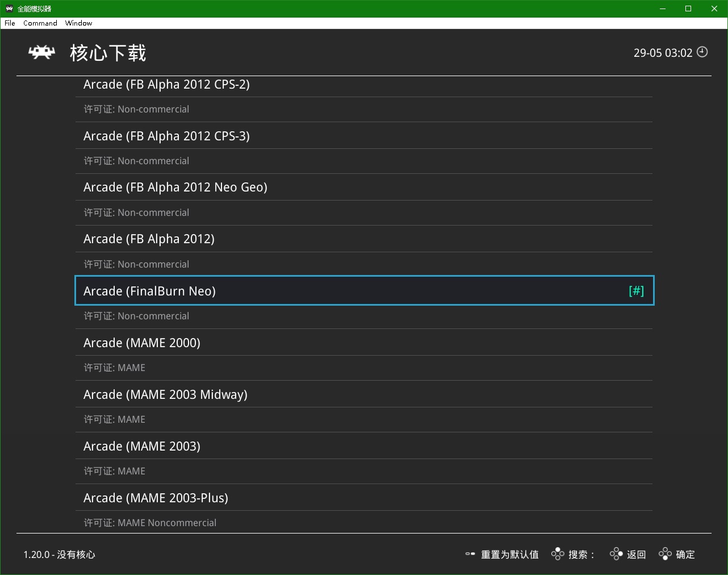The height and width of the screenshot is (575, 728).
Task: Click the 搜索 label
Action: coord(578,555)
